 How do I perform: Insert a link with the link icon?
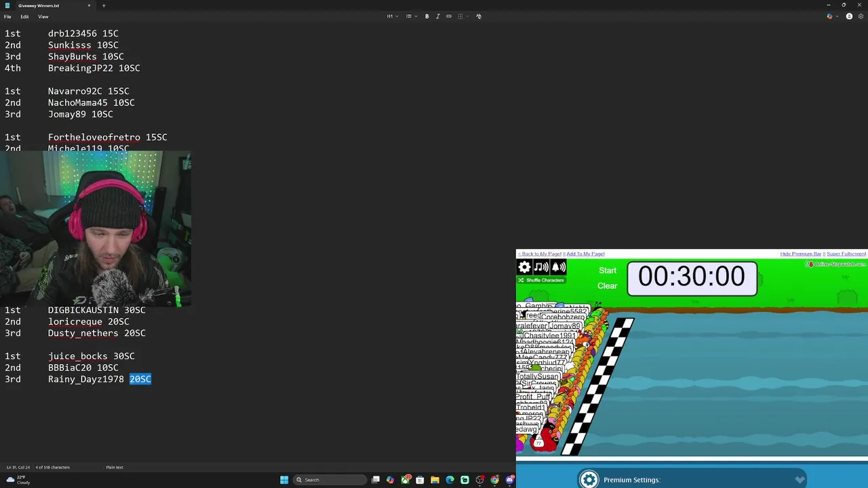click(448, 16)
